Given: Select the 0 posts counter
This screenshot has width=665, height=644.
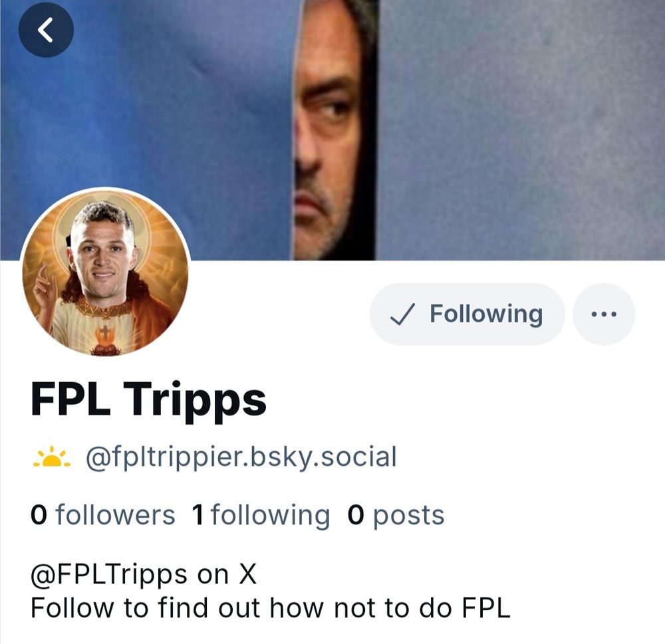Looking at the screenshot, I should [396, 515].
